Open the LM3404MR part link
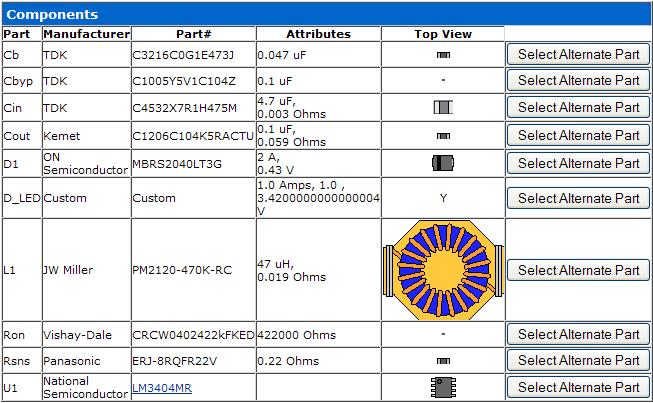The image size is (653, 403). pyautogui.click(x=162, y=388)
